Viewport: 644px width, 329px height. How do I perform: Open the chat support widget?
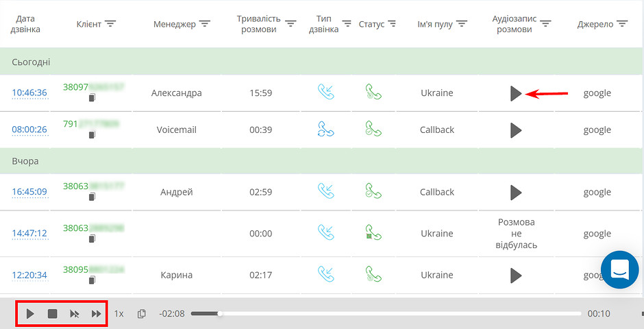620,269
